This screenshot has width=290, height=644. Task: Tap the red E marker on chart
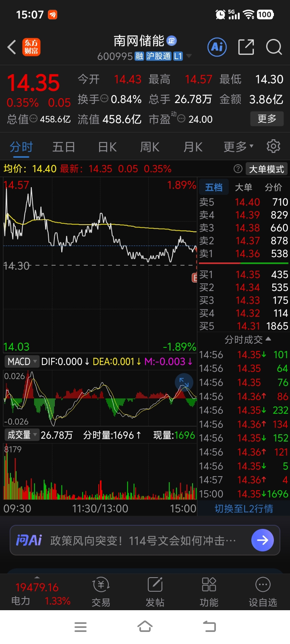coord(195,277)
